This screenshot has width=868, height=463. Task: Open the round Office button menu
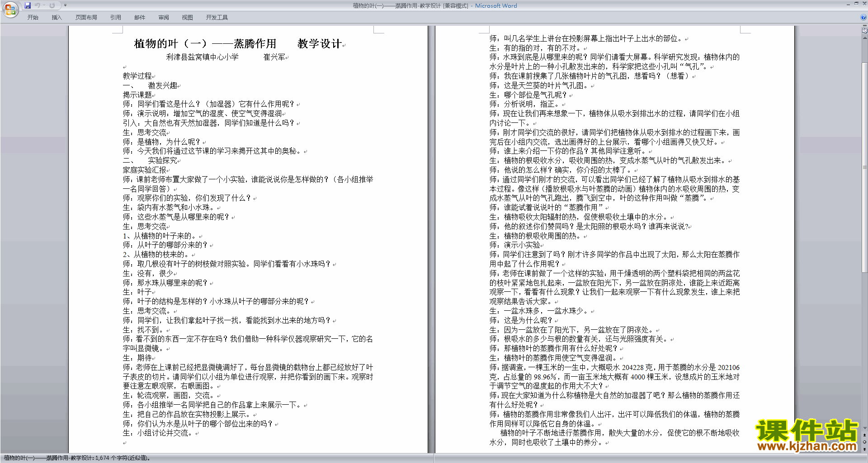[10, 9]
